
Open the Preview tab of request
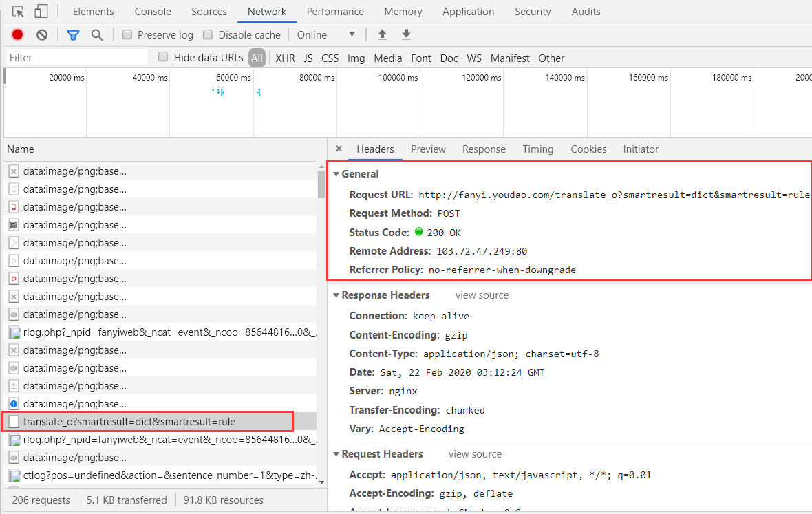(428, 149)
